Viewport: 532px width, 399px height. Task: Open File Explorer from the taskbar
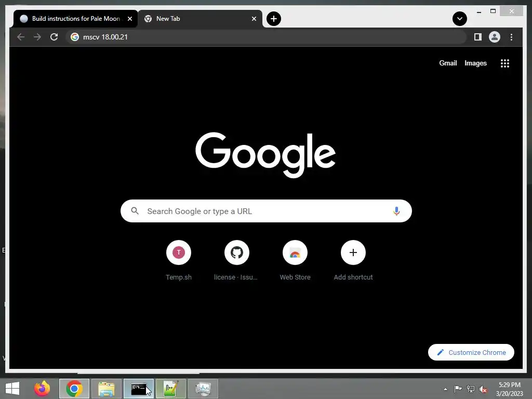[107, 388]
